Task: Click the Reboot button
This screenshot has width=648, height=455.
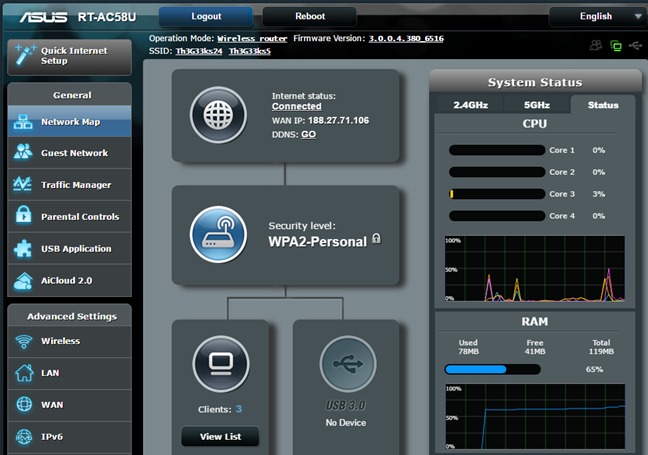Action: 310,17
